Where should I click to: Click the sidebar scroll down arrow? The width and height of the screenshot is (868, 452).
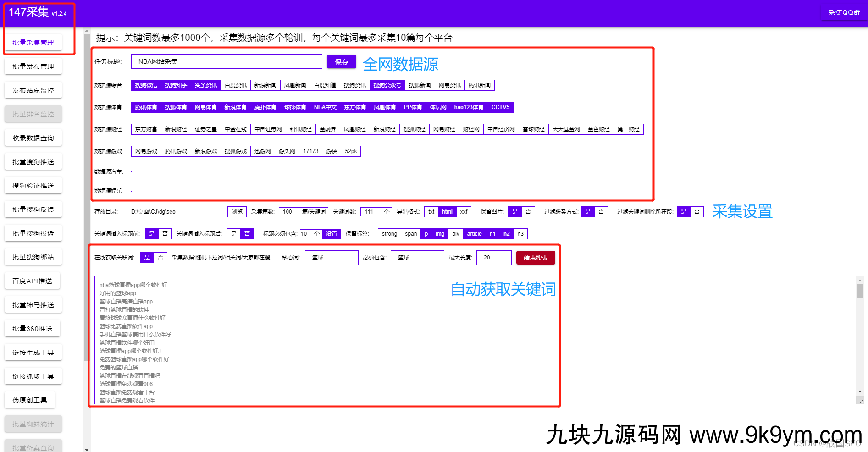(87, 449)
